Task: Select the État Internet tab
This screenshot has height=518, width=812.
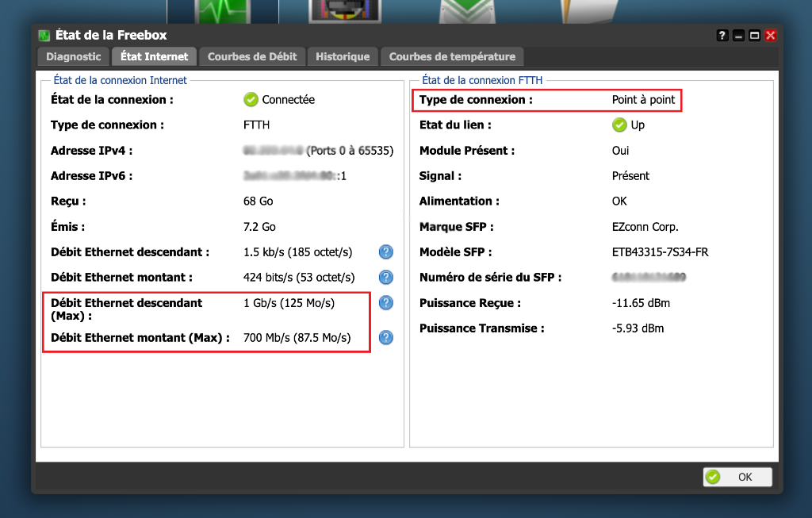Action: click(x=155, y=56)
